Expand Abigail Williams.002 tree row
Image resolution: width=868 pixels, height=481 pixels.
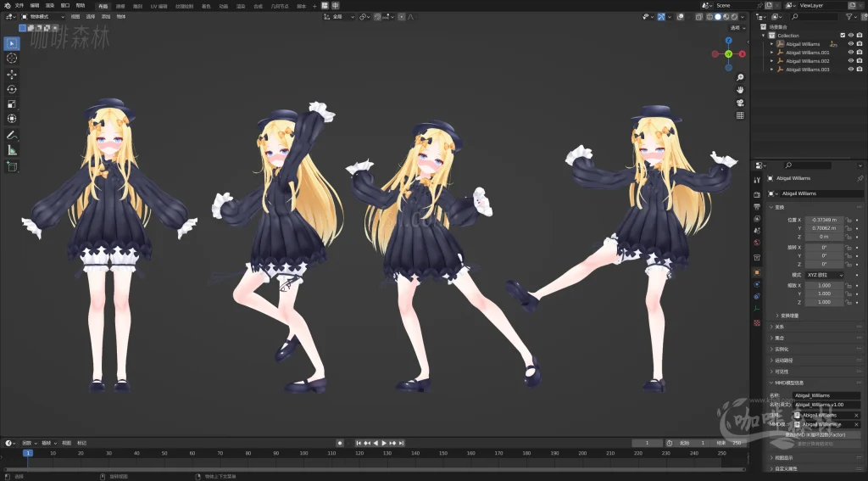[771, 61]
